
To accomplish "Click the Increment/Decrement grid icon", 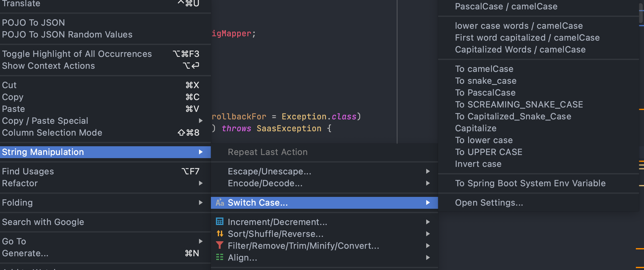I will (x=220, y=222).
